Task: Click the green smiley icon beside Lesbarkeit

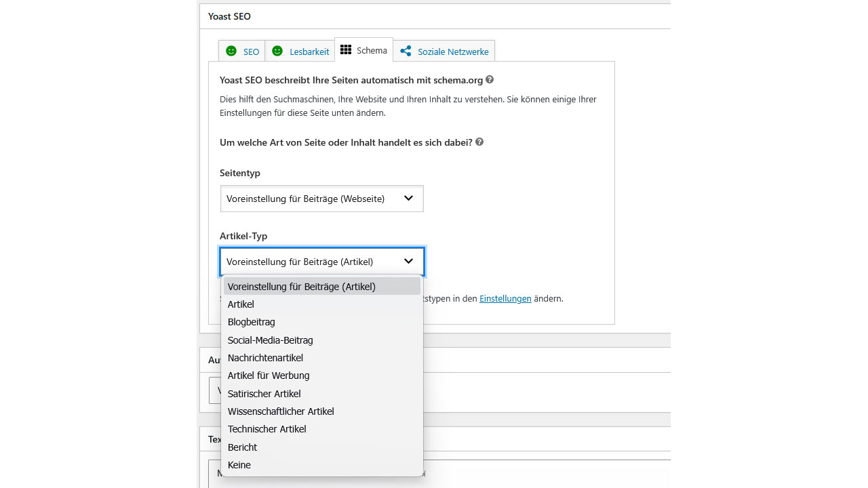Action: pyautogui.click(x=277, y=51)
